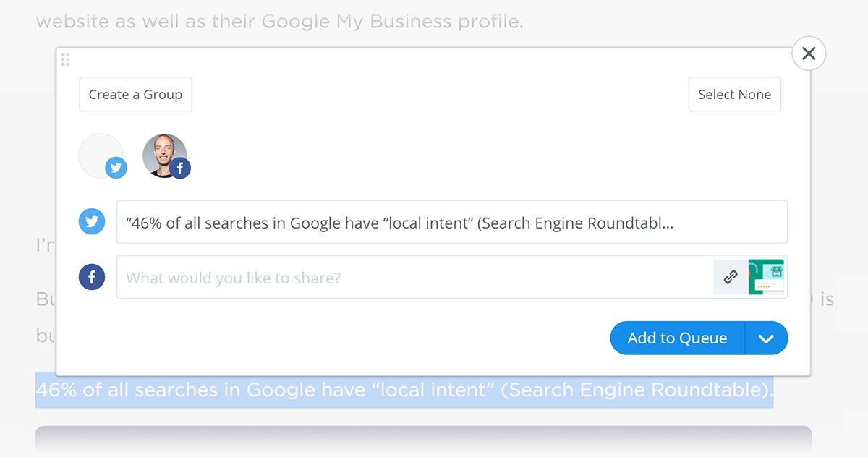Image resolution: width=868 pixels, height=457 pixels.
Task: Toggle the Facebook profile photo account
Action: click(x=165, y=155)
